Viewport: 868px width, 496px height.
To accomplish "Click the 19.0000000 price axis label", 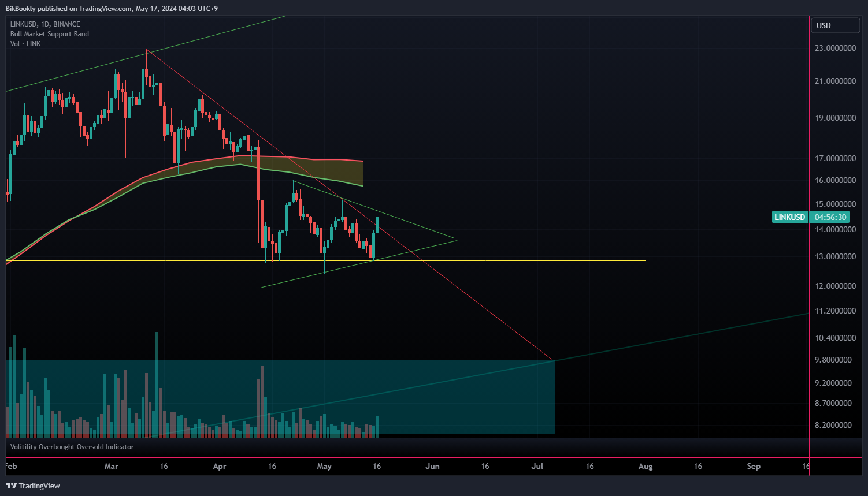I will 835,118.
